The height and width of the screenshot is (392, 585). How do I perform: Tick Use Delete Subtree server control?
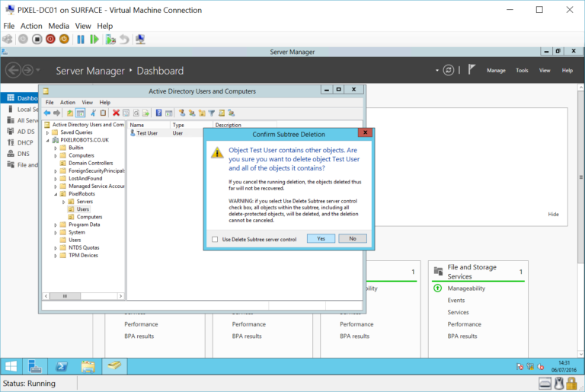[215, 240]
